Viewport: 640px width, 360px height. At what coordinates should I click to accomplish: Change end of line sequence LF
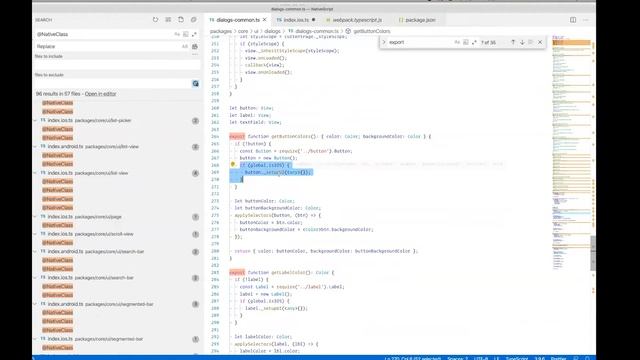[x=497, y=358]
